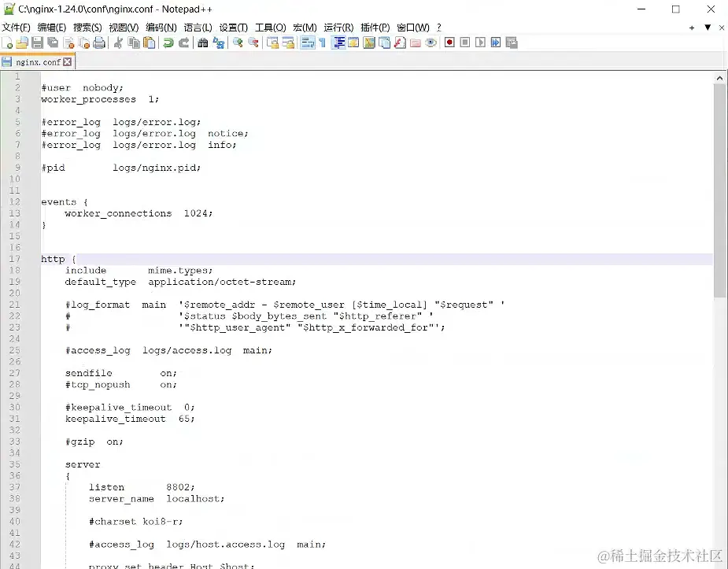
Task: Show the Document Map panel icon
Action: tap(369, 42)
